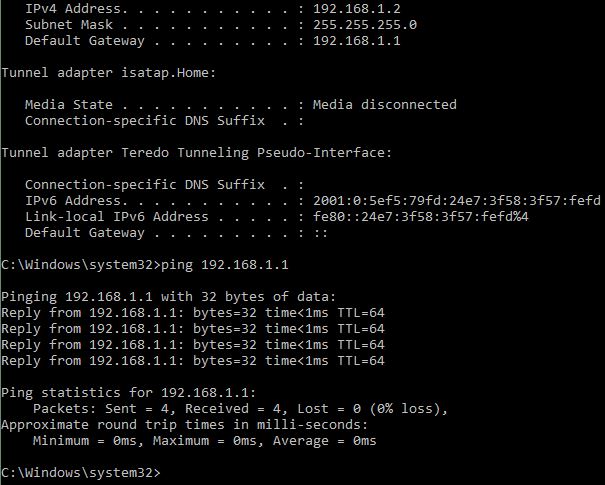Click the Teredo IPv6 Address value

coord(456,201)
